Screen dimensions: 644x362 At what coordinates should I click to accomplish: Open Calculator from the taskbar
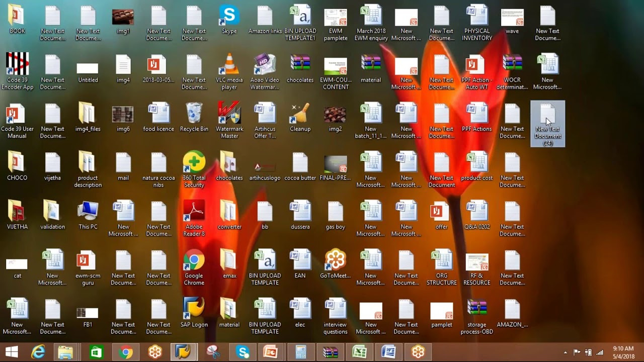(x=301, y=352)
